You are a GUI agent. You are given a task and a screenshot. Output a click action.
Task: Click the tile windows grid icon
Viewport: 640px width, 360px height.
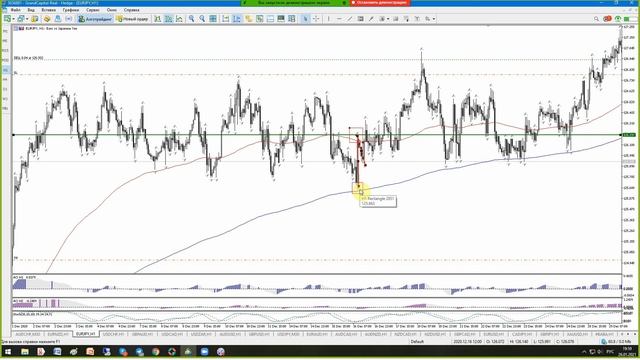pos(213,19)
